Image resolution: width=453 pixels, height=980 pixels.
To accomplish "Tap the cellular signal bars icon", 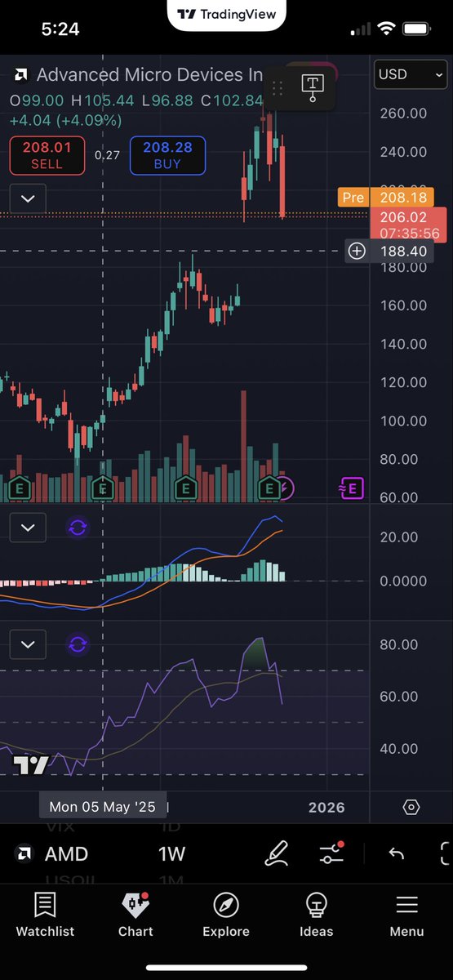I will tap(360, 29).
